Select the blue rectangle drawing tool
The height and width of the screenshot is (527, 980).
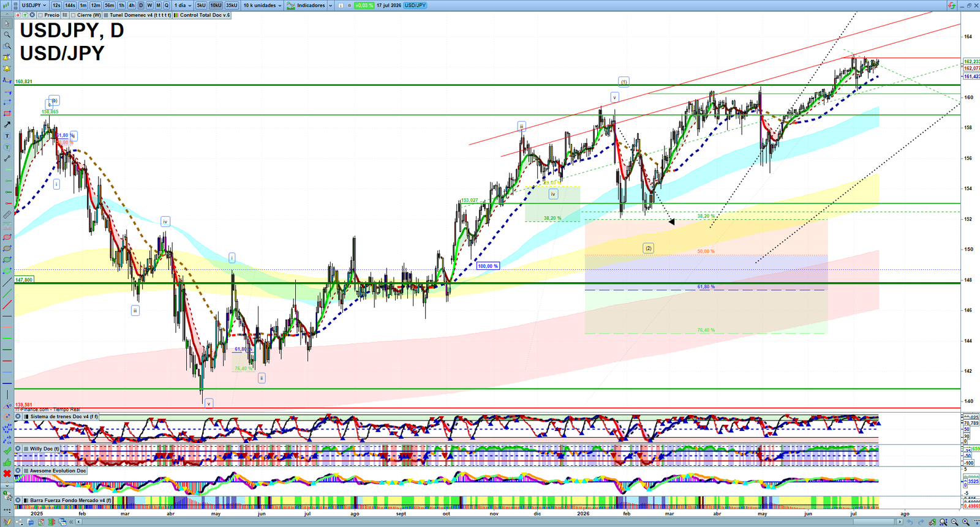[7, 102]
